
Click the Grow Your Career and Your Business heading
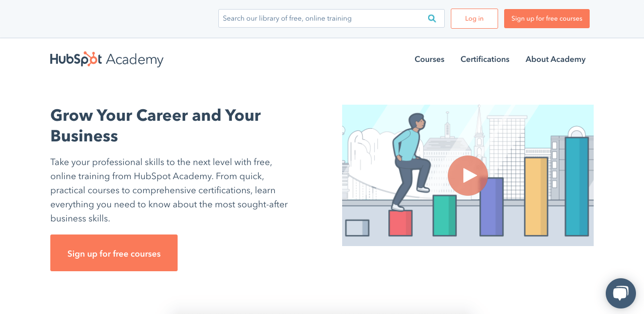pyautogui.click(x=155, y=126)
